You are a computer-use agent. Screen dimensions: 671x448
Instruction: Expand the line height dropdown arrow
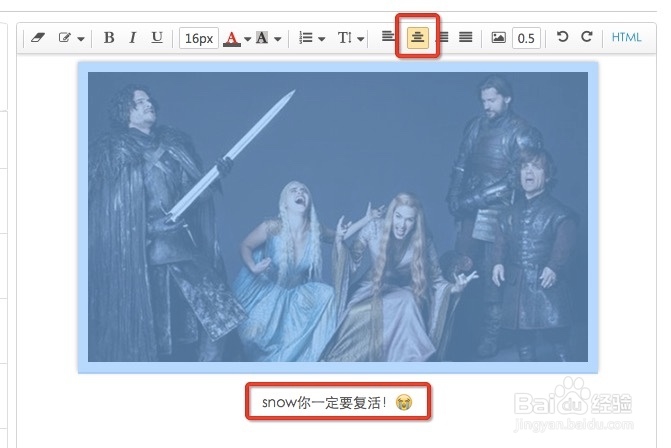(361, 39)
